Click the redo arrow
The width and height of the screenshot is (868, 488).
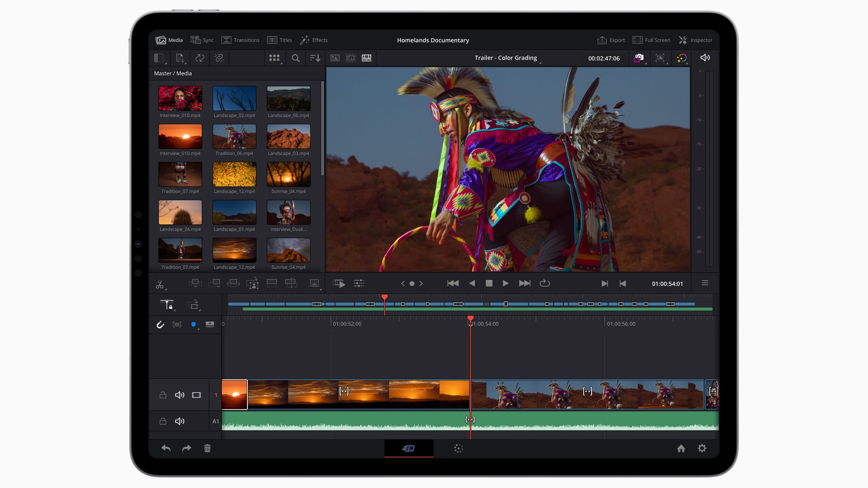(x=187, y=448)
